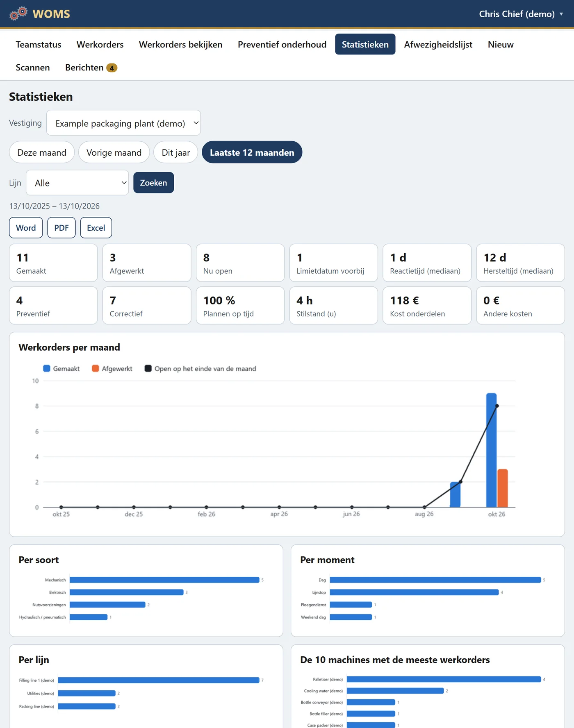Open the Berichten notification badge

tap(112, 68)
